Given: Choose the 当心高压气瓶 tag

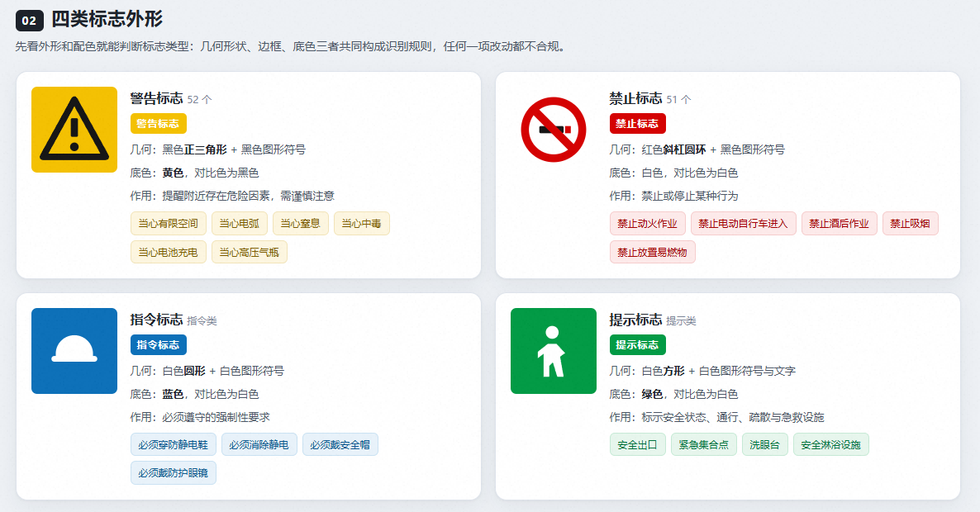Looking at the screenshot, I should coord(250,252).
